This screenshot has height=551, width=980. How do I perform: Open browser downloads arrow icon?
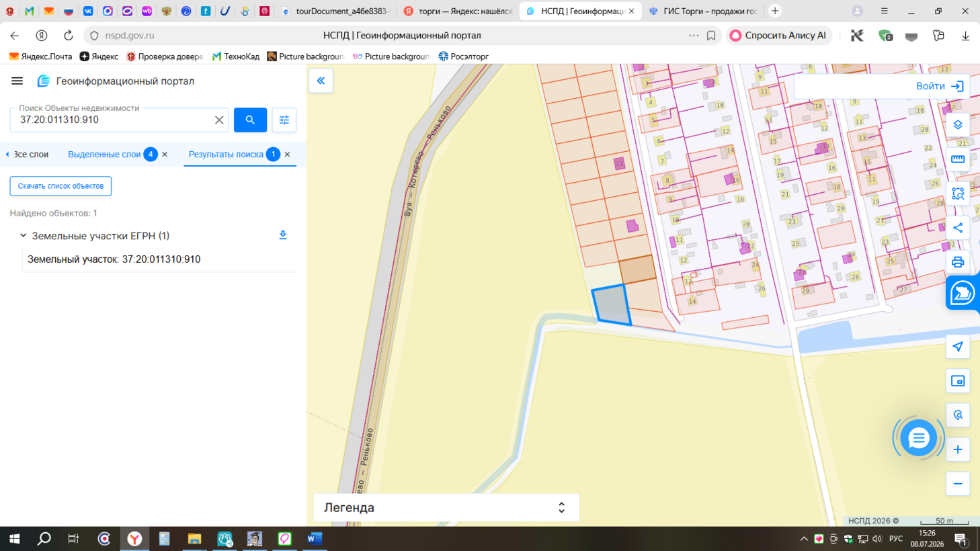pos(965,36)
